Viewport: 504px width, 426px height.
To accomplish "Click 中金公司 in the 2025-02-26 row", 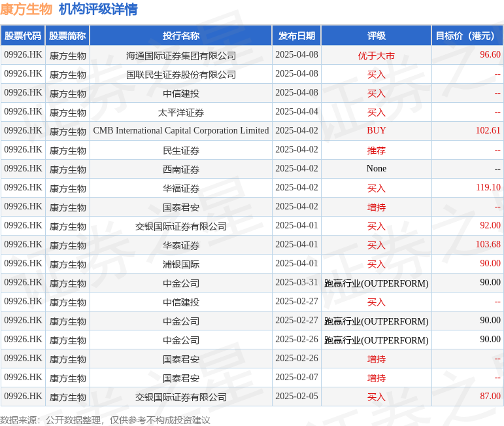I will (181, 340).
